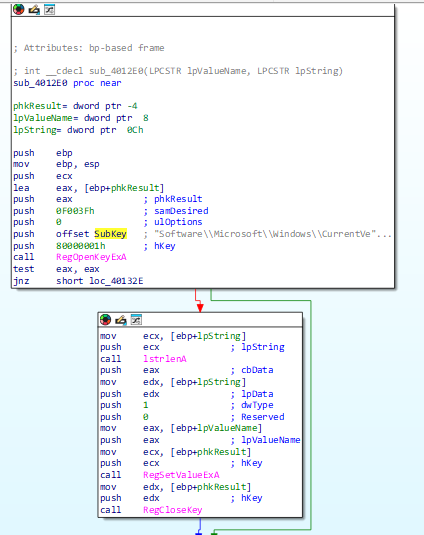Viewport: 424px width, 535px height.
Task: Click the node color icon on the sub_4012E0 node
Action: (18, 10)
